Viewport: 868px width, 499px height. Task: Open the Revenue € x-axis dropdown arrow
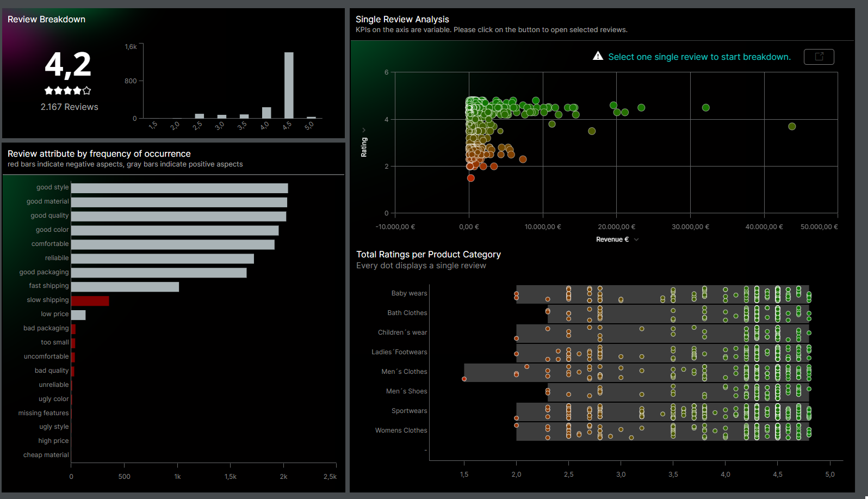pos(636,239)
